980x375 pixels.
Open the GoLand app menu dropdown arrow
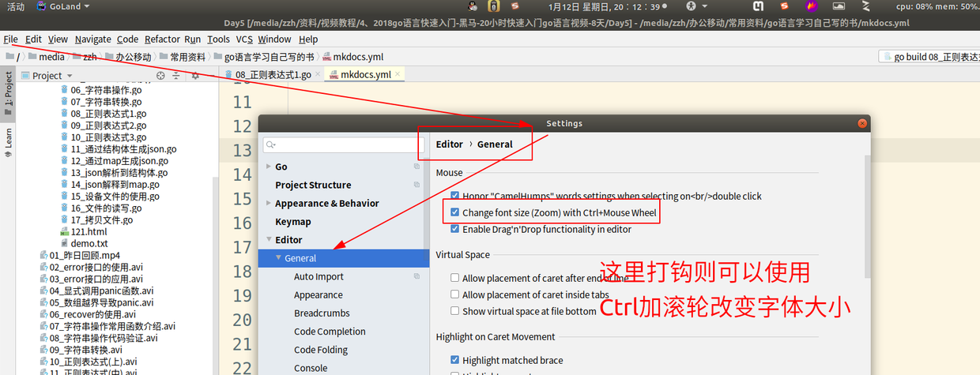pyautogui.click(x=86, y=6)
